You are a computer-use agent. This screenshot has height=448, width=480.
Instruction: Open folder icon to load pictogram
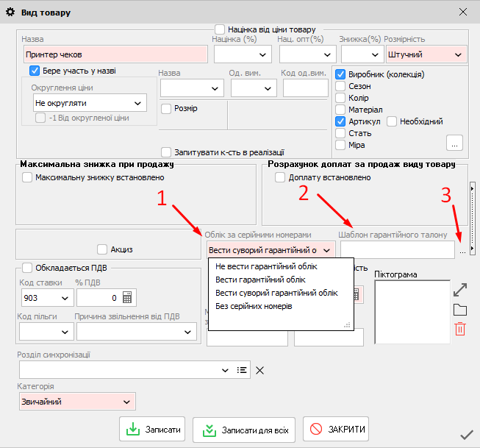460,309
